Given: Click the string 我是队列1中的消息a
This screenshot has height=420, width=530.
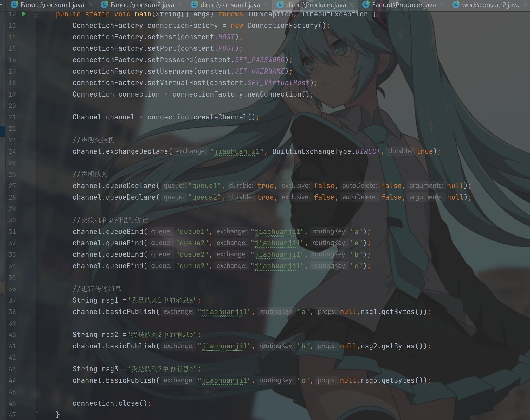Looking at the screenshot, I should click(x=162, y=300).
